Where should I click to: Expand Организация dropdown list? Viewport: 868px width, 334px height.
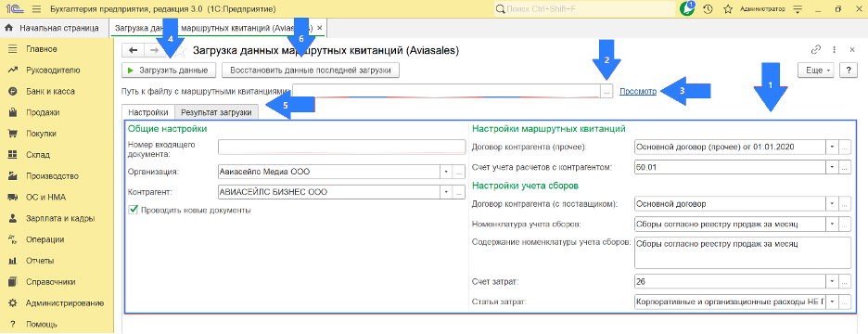446,172
